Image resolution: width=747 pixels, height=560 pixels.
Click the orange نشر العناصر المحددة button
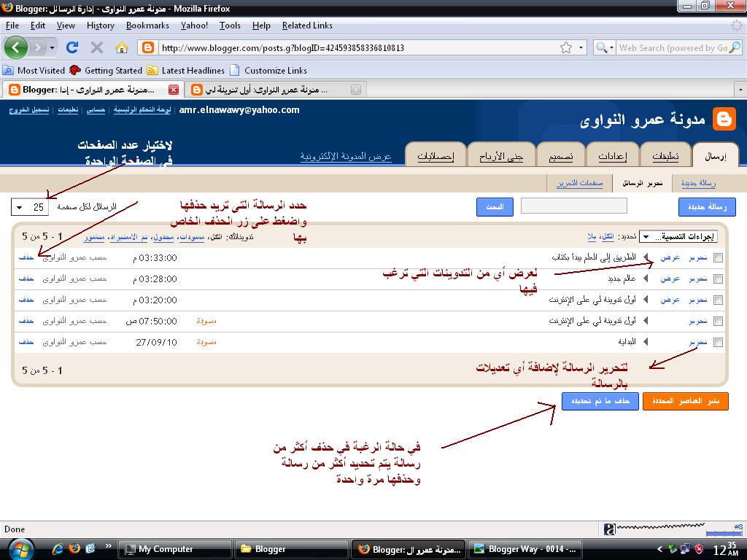pyautogui.click(x=686, y=402)
